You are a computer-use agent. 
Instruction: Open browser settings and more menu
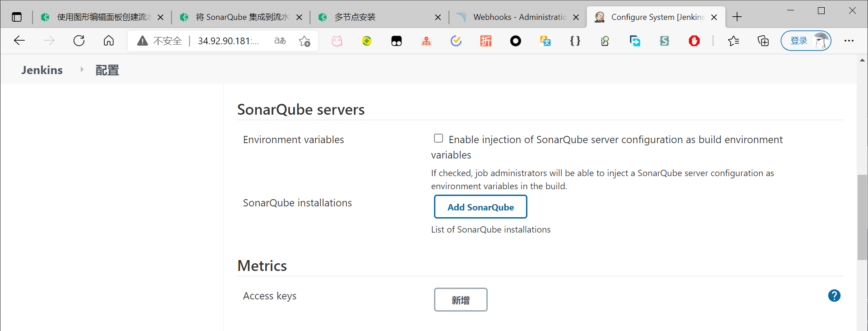click(849, 41)
